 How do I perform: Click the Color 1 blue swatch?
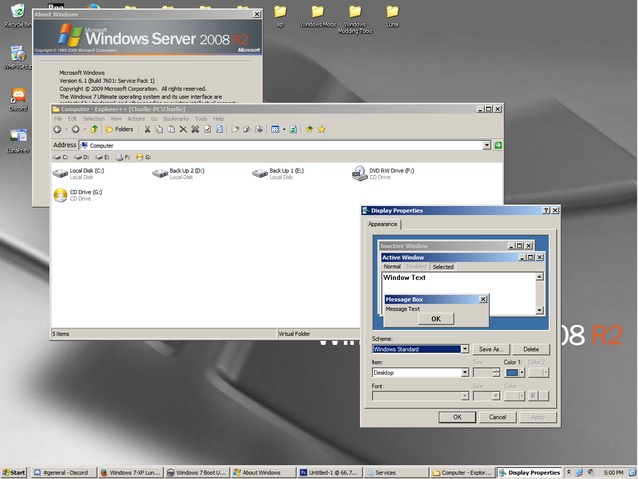pyautogui.click(x=513, y=373)
